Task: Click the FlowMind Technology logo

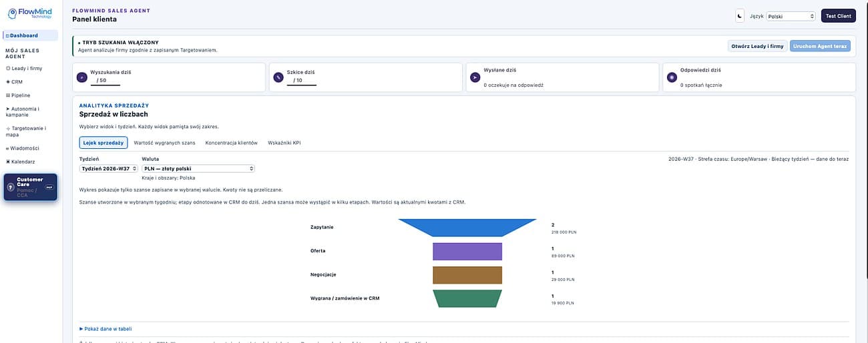Action: point(31,13)
